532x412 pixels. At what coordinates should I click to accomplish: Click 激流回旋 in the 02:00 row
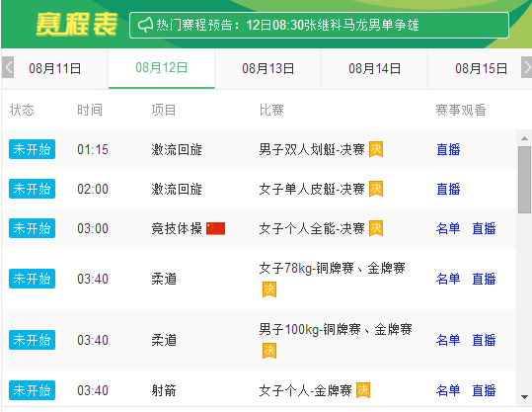177,189
